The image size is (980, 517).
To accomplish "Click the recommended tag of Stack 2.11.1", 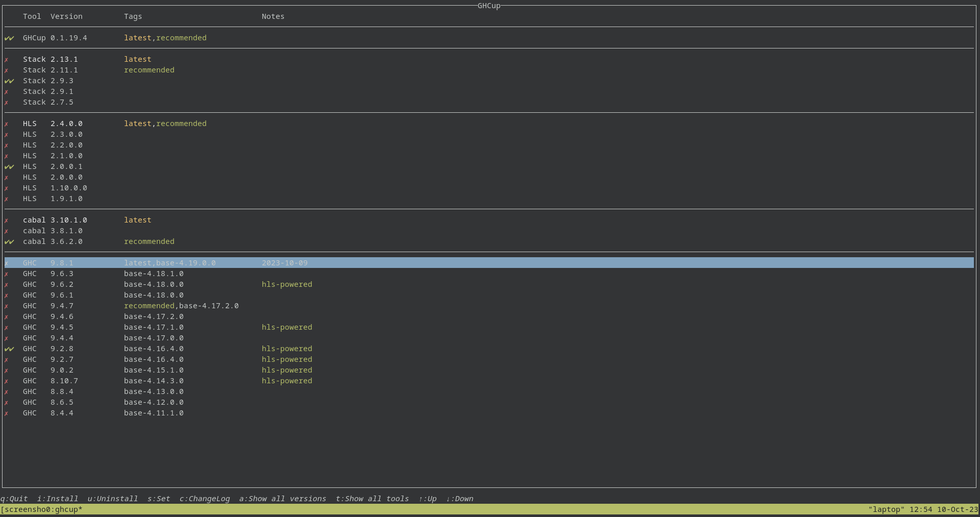I will tap(149, 70).
